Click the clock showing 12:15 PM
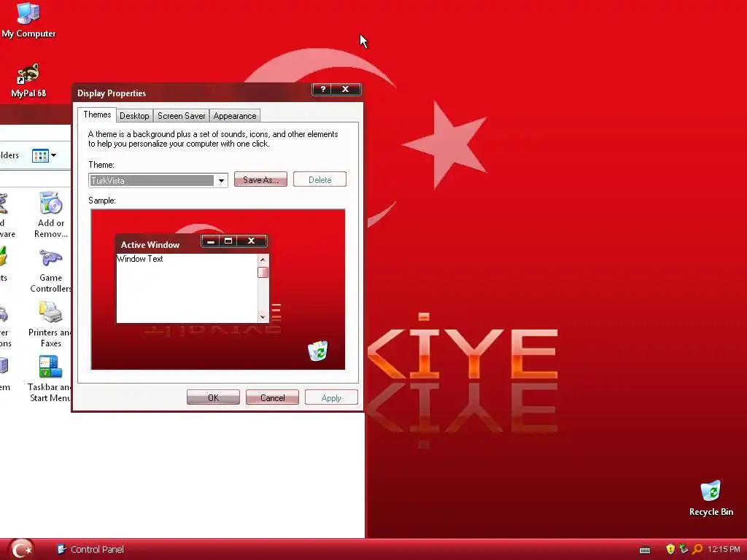Screen dimensions: 747x560 (724, 550)
